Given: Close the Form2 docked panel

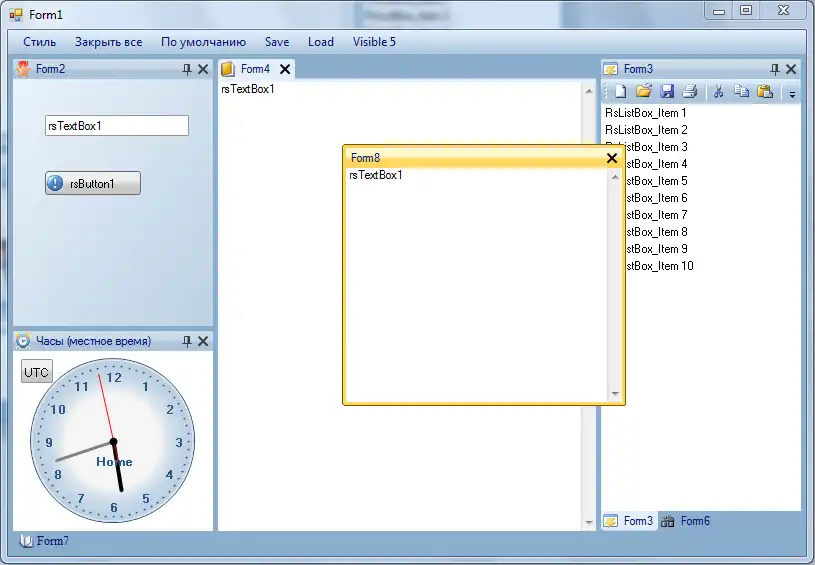Looking at the screenshot, I should pyautogui.click(x=203, y=69).
